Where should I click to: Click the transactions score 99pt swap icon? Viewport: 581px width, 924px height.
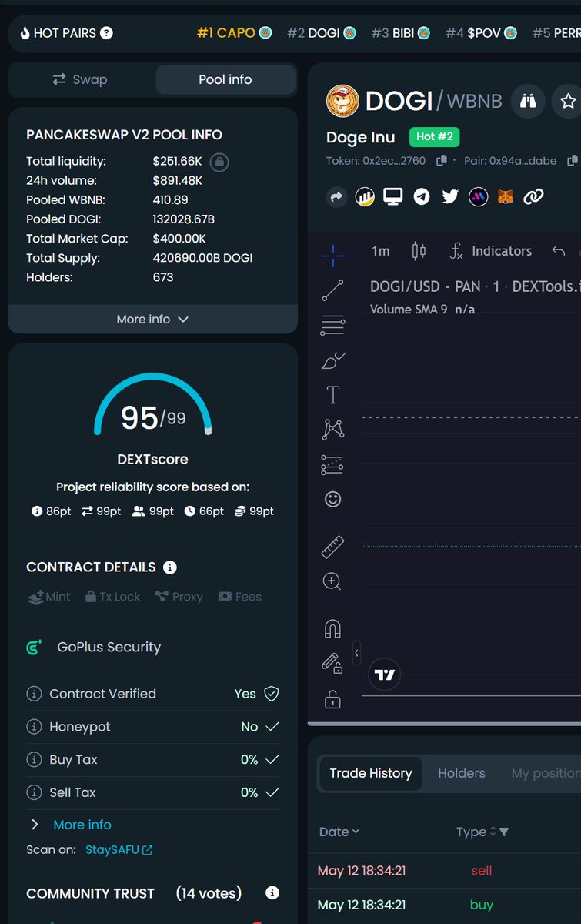coord(87,511)
